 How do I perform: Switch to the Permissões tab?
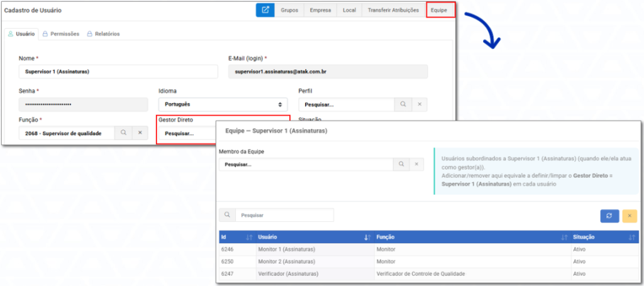tap(61, 34)
